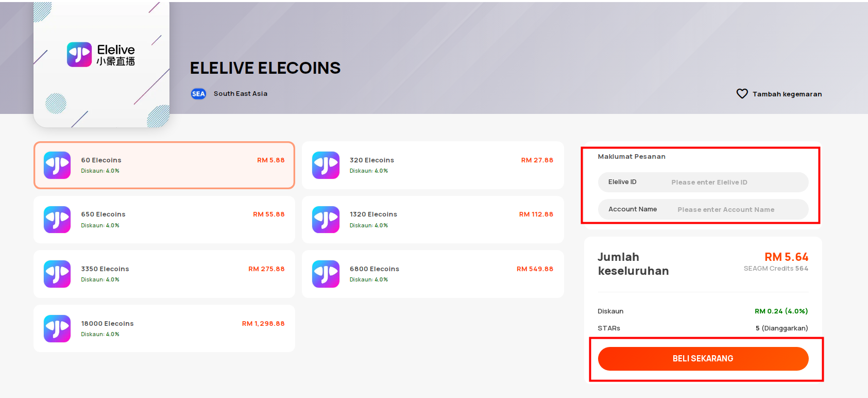
Task: Click the Elelive icon beside 320 Elecoins
Action: (x=326, y=165)
